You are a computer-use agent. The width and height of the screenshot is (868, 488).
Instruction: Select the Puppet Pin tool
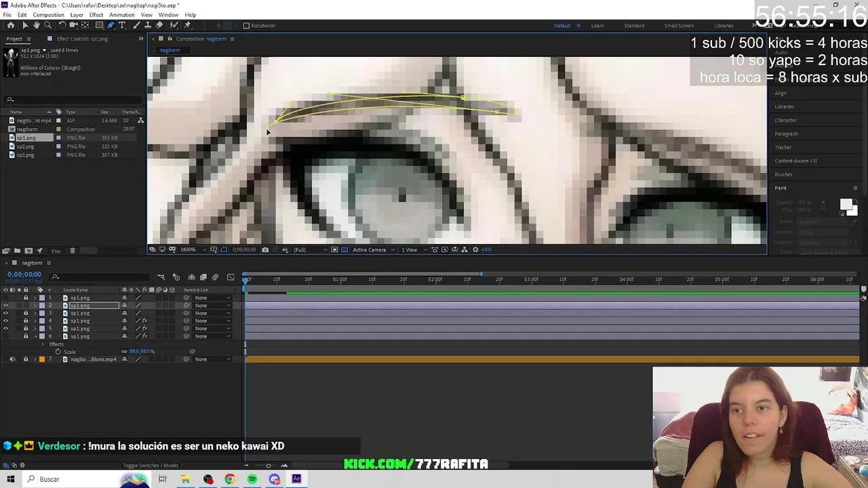[186, 25]
